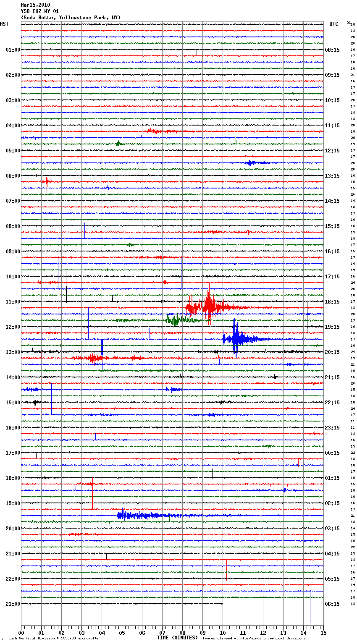
Task: Click the 13:15 UTC time label
Action: [x=332, y=176]
